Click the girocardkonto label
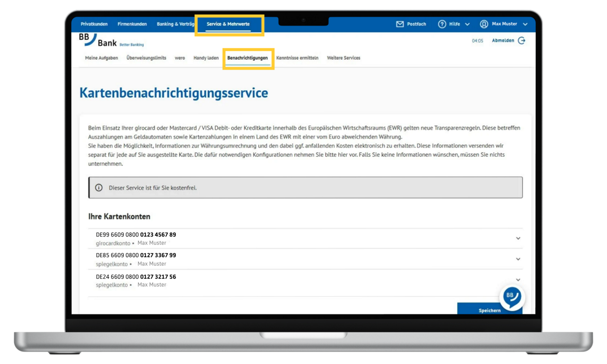The height and width of the screenshot is (364, 607). click(x=113, y=243)
